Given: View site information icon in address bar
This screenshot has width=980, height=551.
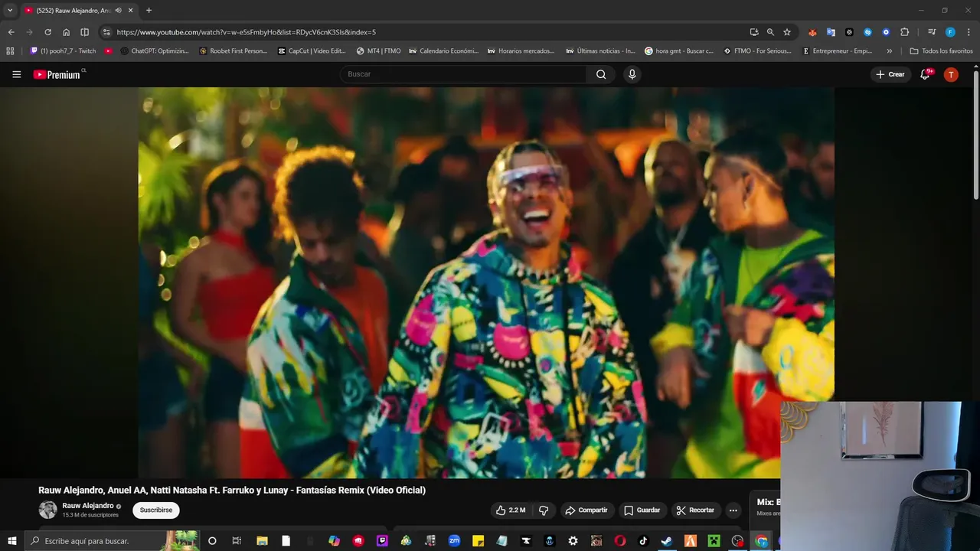Looking at the screenshot, I should coord(106,32).
